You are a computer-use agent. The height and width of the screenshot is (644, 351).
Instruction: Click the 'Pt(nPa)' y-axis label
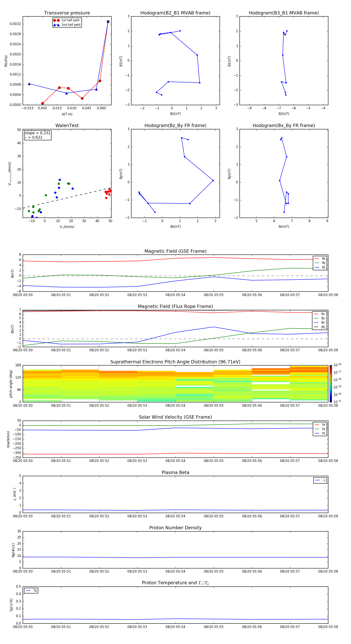6,61
